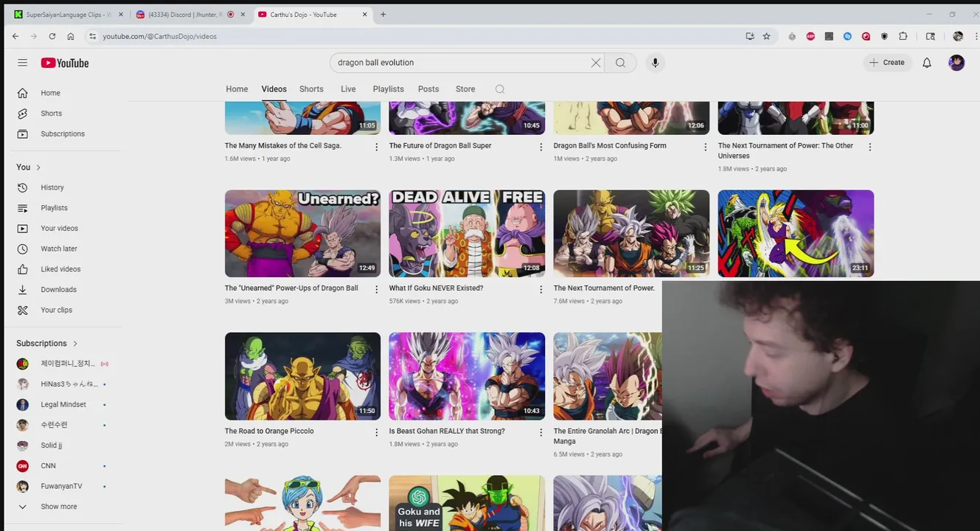Open options for The Many Mistakes of the Cell Saga
Viewport: 980px width, 531px height.
[x=376, y=147]
